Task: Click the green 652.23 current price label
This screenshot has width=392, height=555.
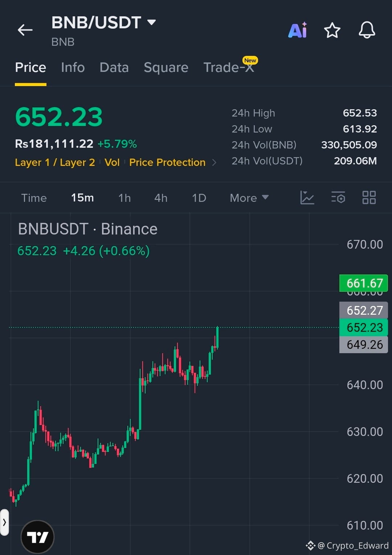Action: tap(364, 327)
